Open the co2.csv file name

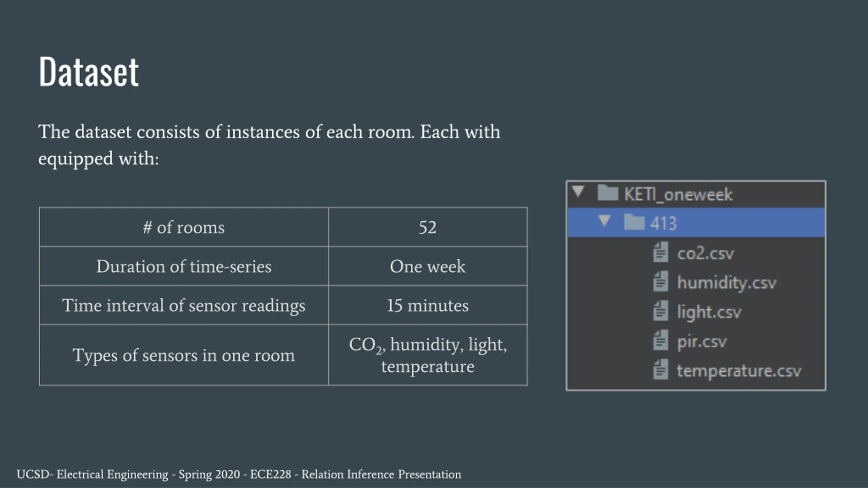tap(706, 253)
